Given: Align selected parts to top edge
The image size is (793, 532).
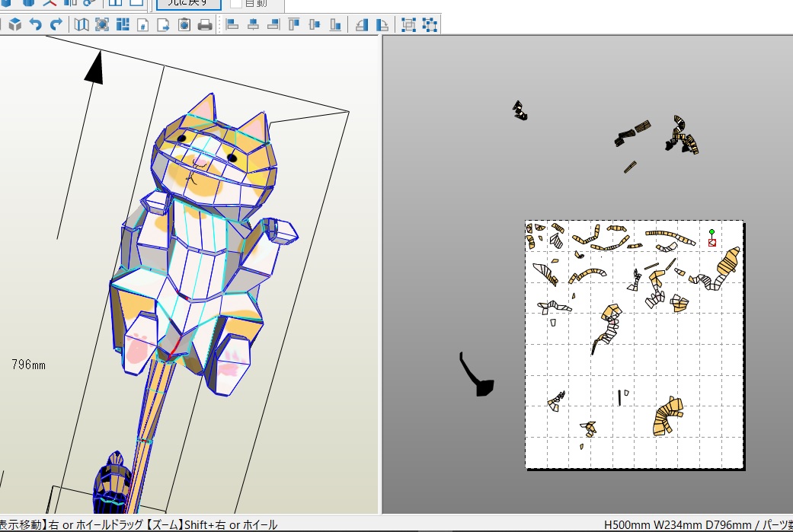Looking at the screenshot, I should click(294, 24).
